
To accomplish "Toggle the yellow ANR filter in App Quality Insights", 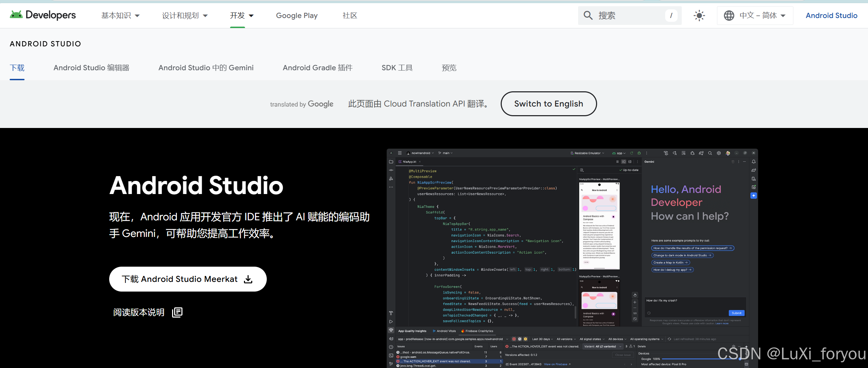I will (x=526, y=339).
